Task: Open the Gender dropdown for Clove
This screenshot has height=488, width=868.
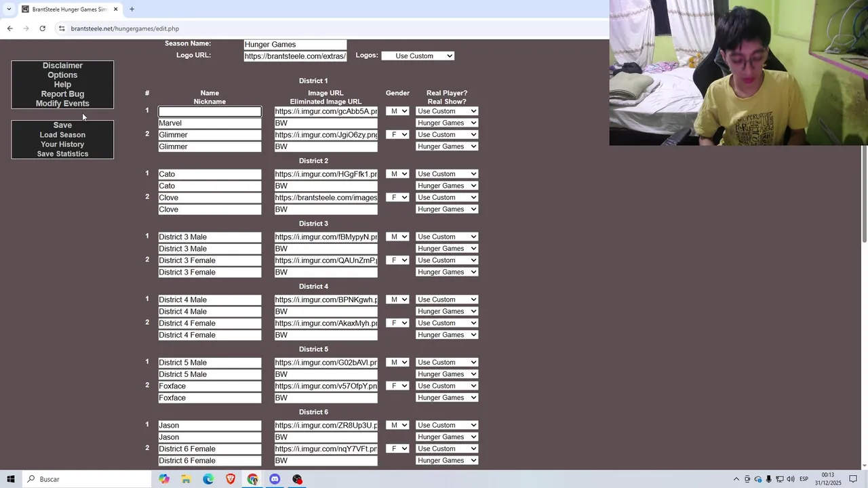Action: [x=397, y=198]
